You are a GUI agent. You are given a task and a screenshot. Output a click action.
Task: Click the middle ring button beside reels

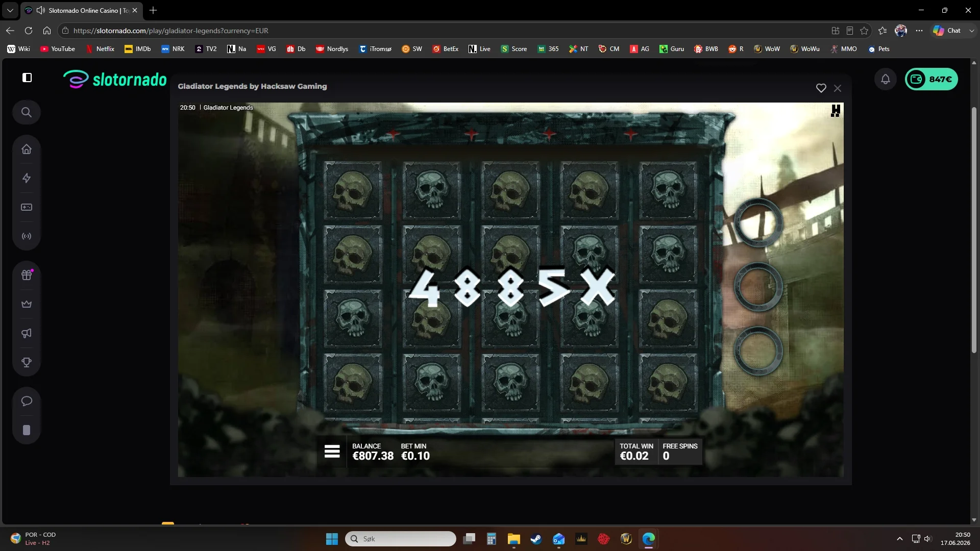point(758,287)
